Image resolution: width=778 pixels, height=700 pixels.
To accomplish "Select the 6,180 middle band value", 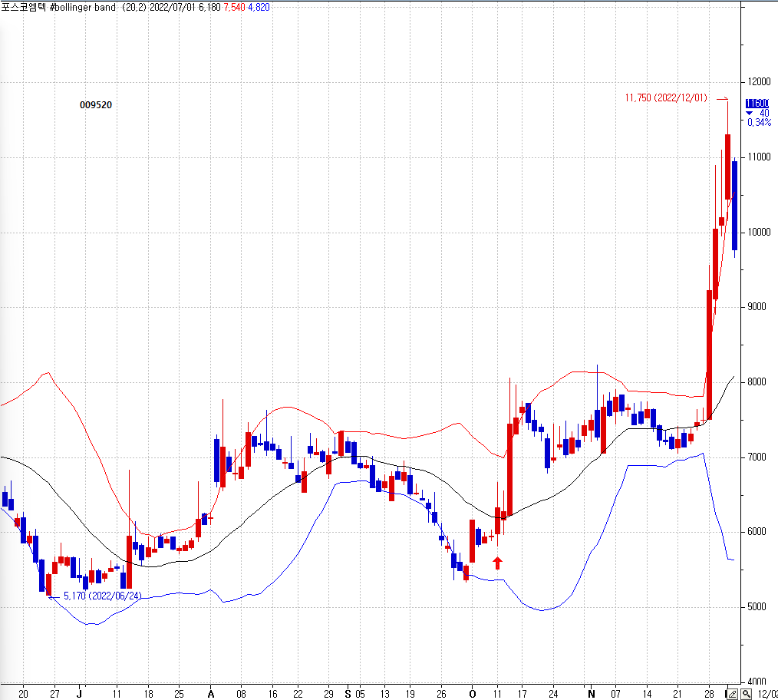I will click(x=210, y=8).
